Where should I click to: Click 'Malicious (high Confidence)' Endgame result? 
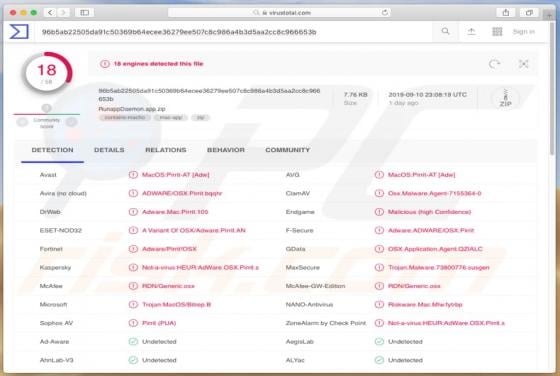[429, 212]
